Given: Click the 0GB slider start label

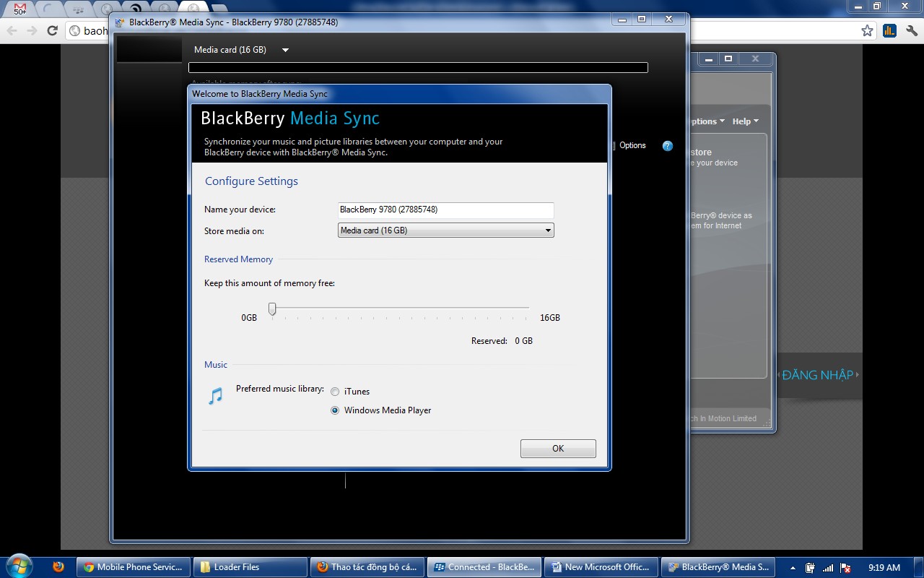Looking at the screenshot, I should tap(249, 318).
